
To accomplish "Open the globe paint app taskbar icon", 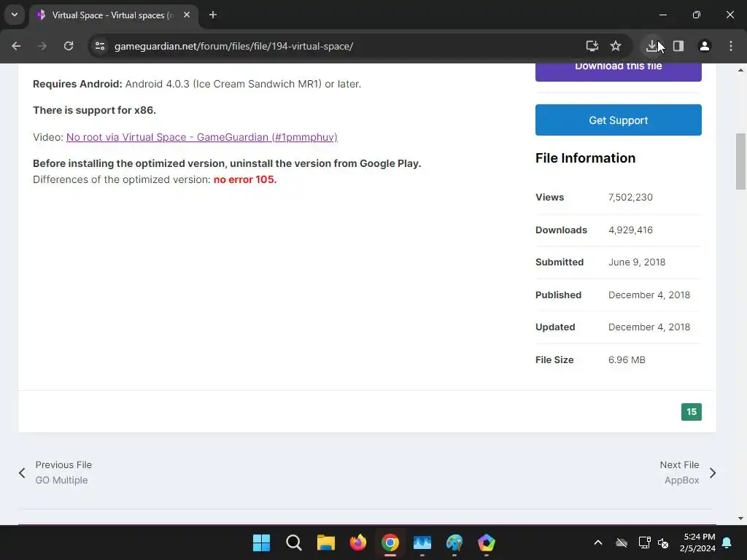I will click(x=454, y=542).
